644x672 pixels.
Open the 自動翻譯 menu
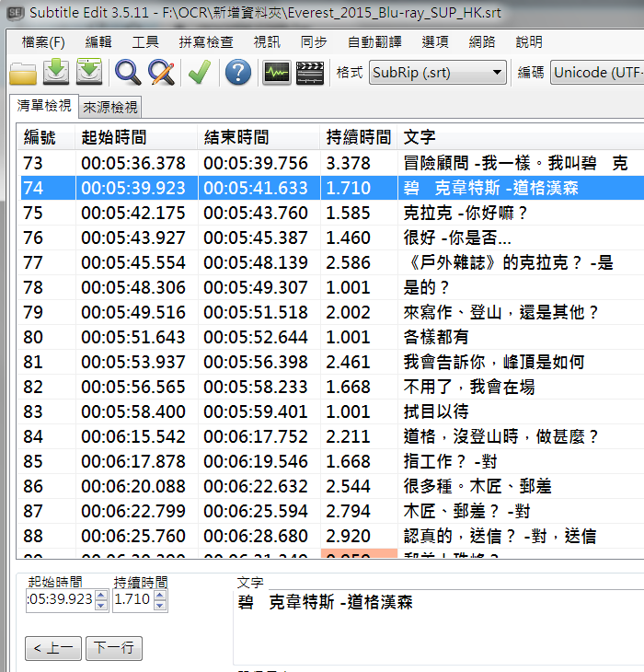pyautogui.click(x=374, y=42)
